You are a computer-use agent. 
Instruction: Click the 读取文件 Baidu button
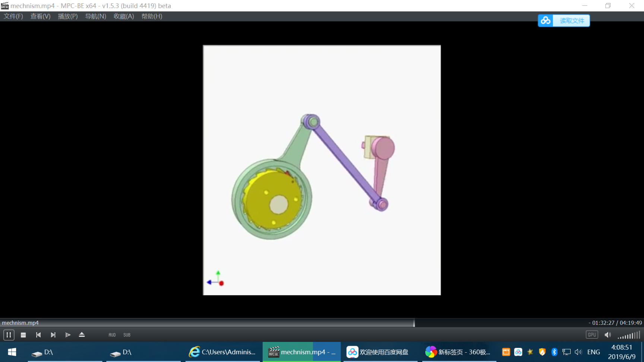tap(564, 20)
